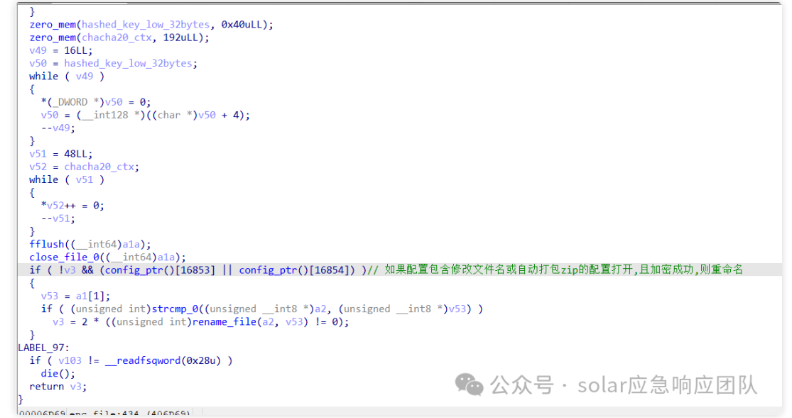Click config_ptr()[16854] in the if condition
The width and height of the screenshot is (792, 418).
(299, 270)
